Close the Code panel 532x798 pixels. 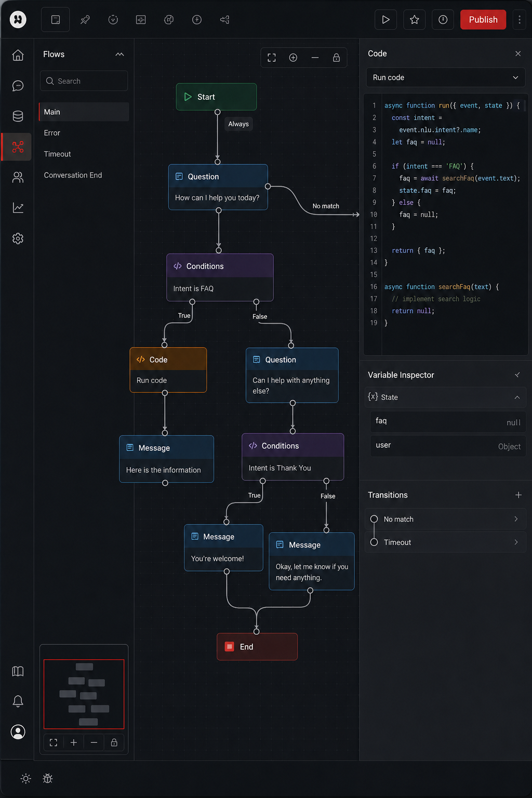tap(518, 54)
